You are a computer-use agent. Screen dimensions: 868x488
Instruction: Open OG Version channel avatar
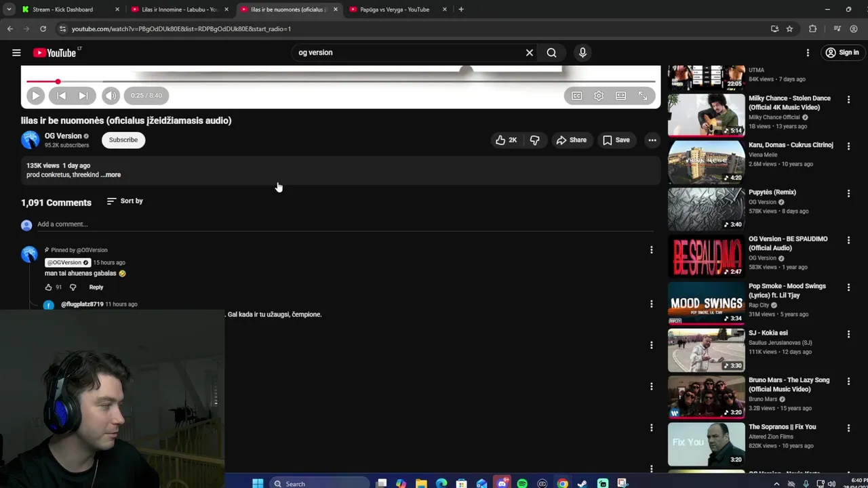30,140
